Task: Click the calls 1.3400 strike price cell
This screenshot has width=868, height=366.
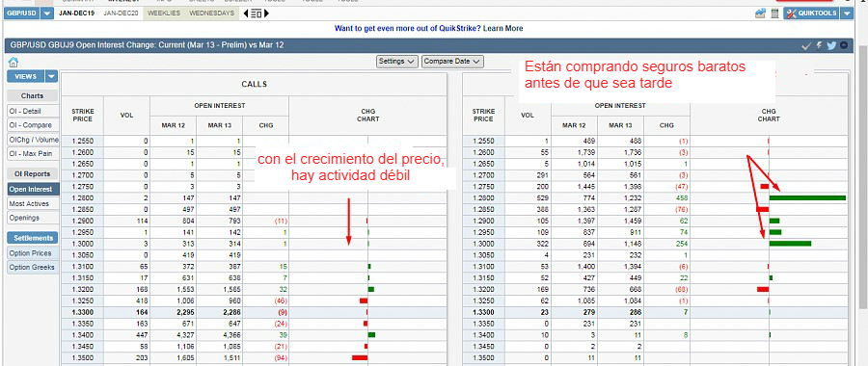Action: coord(83,335)
